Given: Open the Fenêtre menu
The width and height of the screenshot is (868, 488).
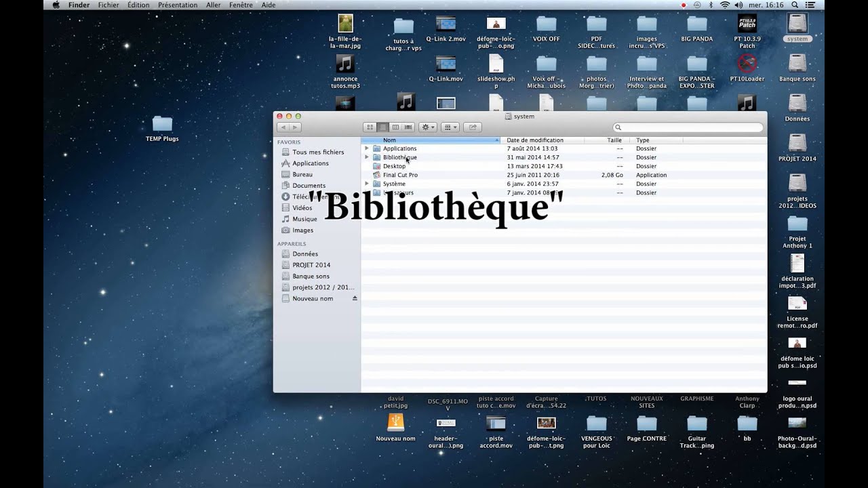Looking at the screenshot, I should pyautogui.click(x=241, y=5).
